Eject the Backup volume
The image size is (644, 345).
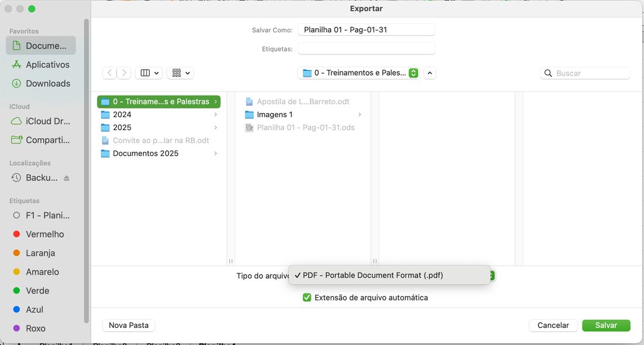pos(67,178)
